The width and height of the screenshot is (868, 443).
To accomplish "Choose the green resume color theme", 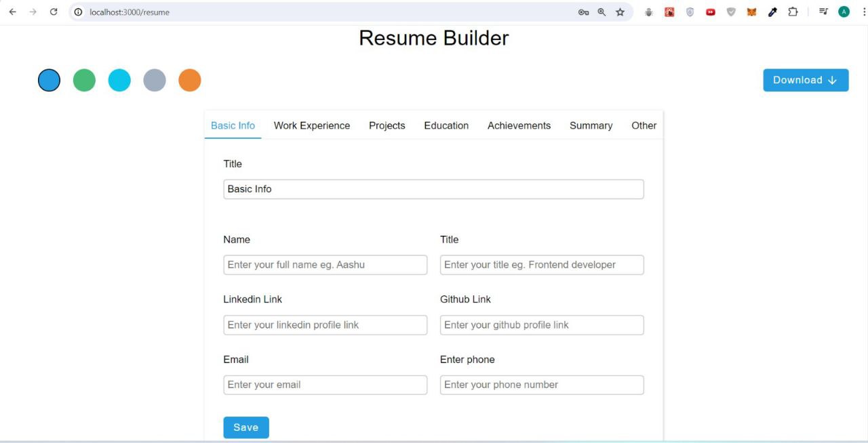I will [84, 80].
